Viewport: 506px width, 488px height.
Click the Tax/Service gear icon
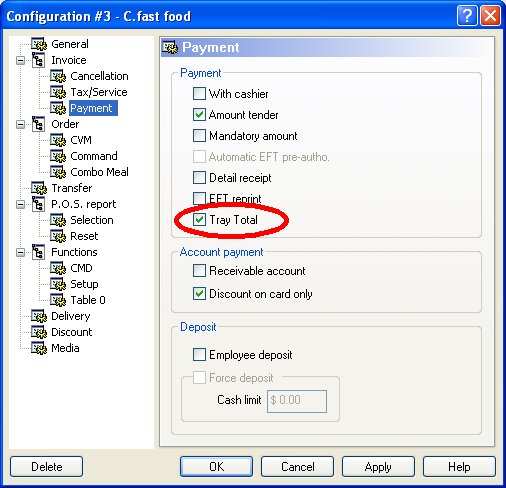[x=58, y=92]
